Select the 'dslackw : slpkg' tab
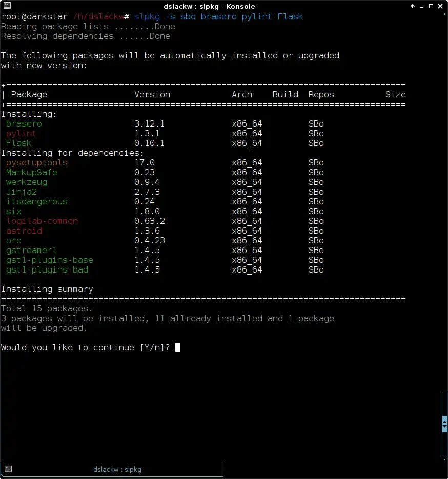 112,470
